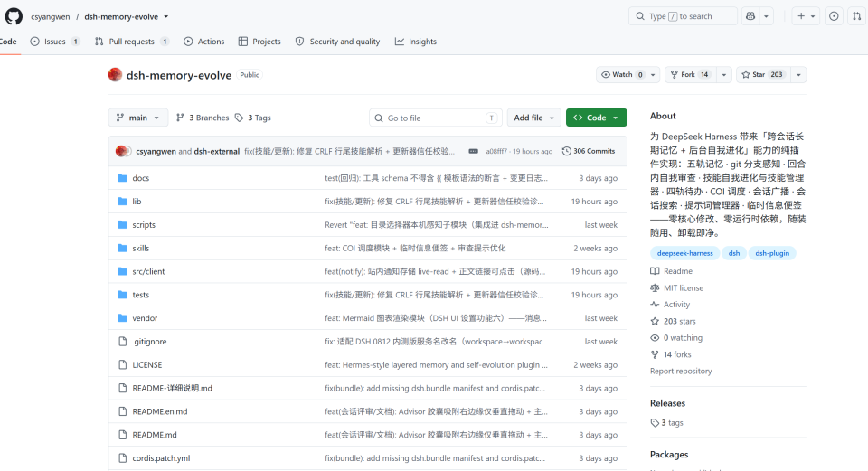The image size is (868, 471).
Task: Select the deepseek-harness topic tag
Action: pos(684,253)
